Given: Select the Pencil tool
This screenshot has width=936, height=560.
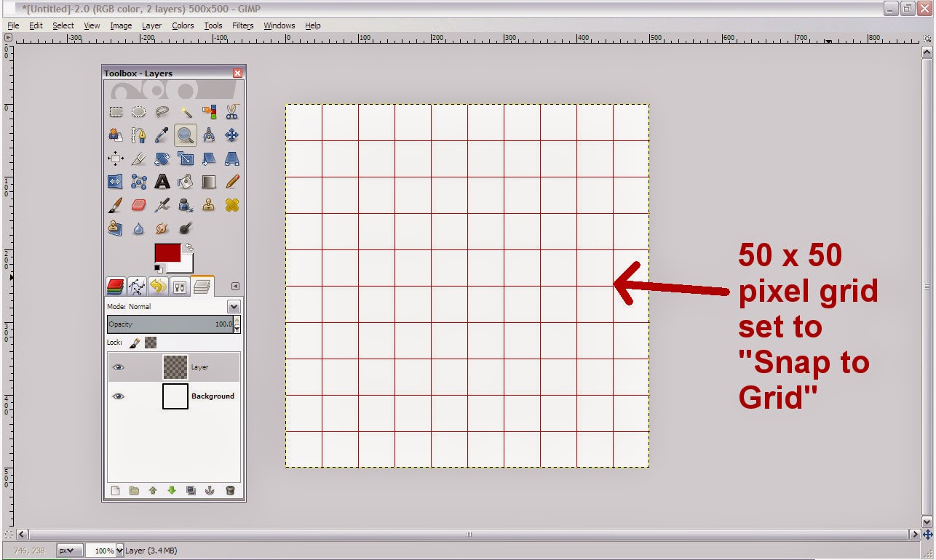Looking at the screenshot, I should click(231, 182).
